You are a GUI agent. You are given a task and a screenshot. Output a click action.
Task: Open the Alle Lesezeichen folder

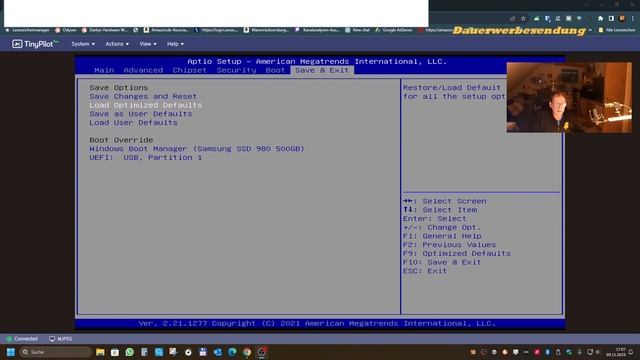click(x=617, y=30)
